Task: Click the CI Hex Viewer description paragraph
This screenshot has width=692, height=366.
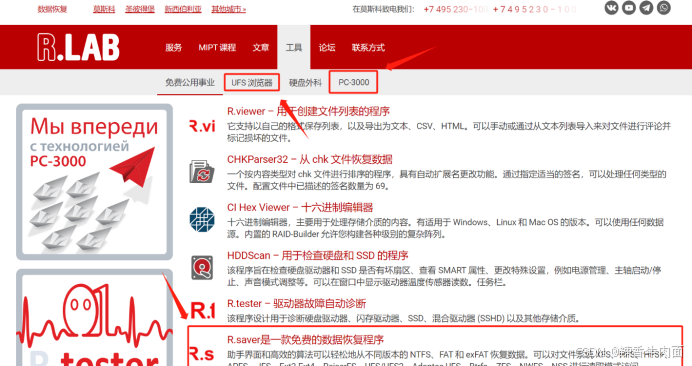Action: pyautogui.click(x=446, y=228)
